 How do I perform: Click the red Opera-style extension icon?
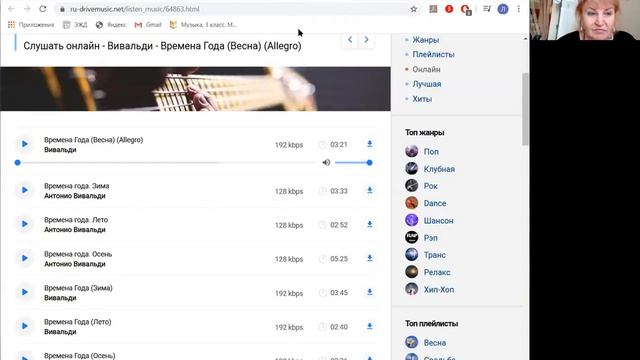[x=449, y=9]
